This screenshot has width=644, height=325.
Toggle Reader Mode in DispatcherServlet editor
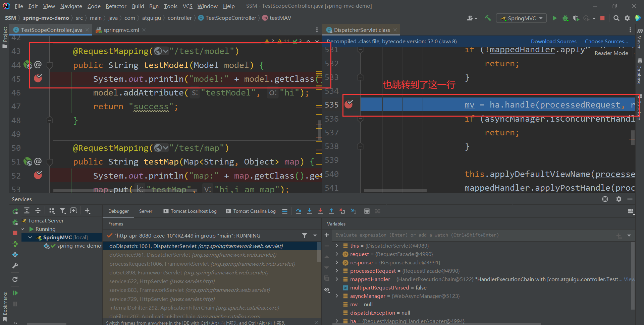tap(611, 53)
